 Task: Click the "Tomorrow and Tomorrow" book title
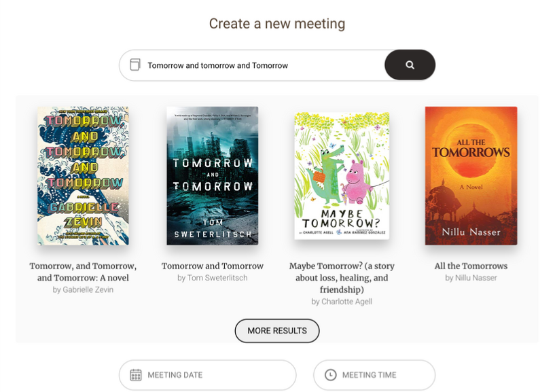pyautogui.click(x=213, y=266)
